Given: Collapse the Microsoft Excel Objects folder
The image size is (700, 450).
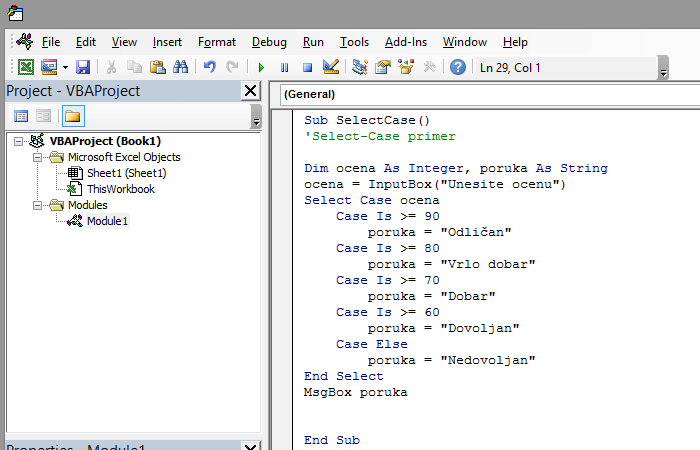Looking at the screenshot, I should (38, 157).
